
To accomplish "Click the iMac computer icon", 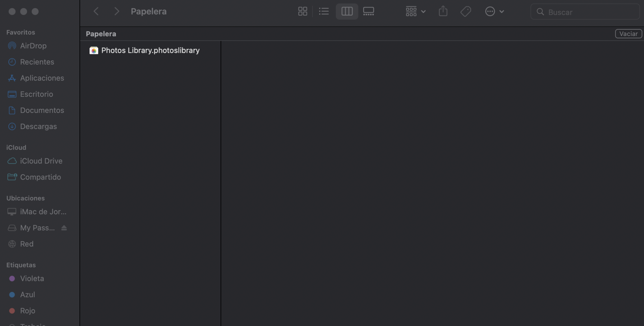I will (x=12, y=212).
